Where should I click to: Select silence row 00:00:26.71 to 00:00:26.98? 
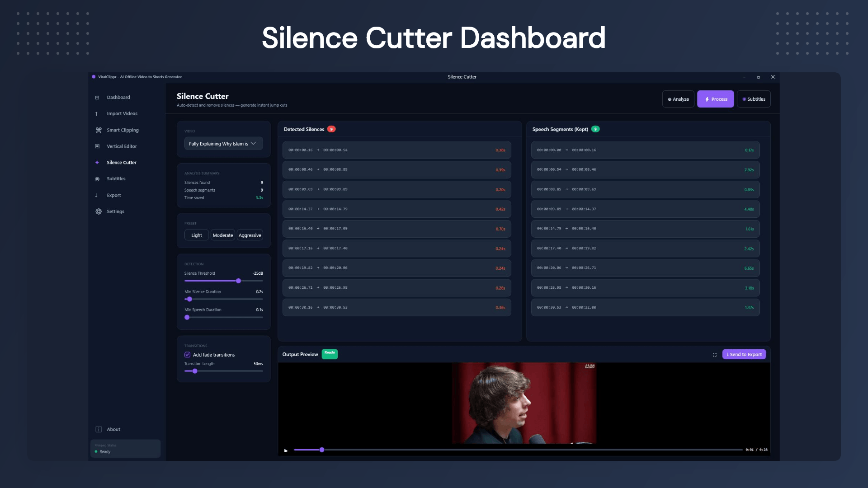(x=396, y=288)
